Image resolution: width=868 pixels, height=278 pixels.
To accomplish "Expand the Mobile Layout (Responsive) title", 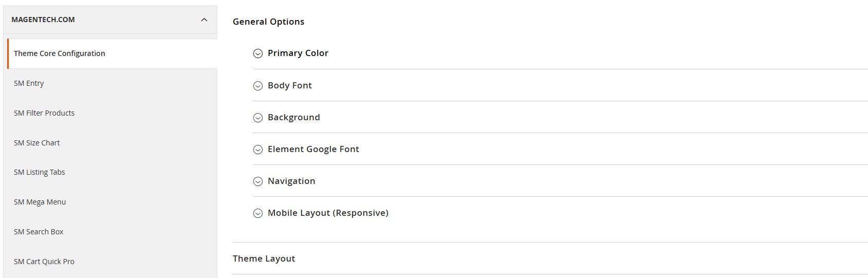I will tap(328, 213).
